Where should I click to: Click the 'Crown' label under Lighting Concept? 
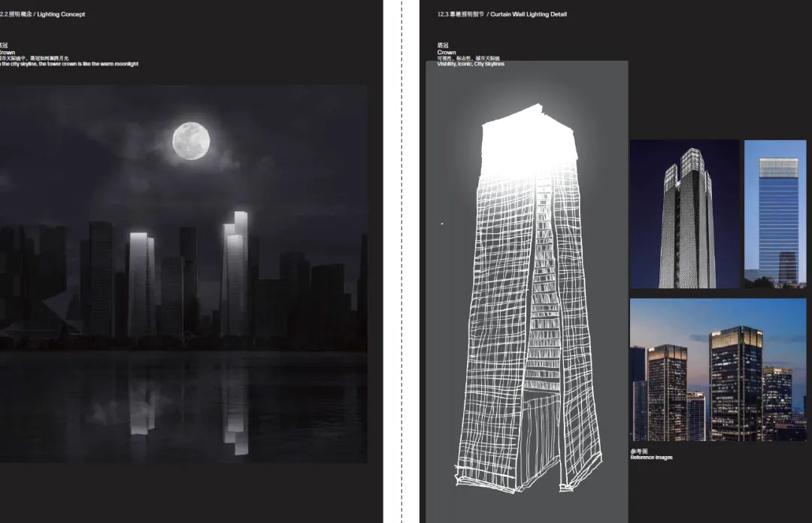8,53
